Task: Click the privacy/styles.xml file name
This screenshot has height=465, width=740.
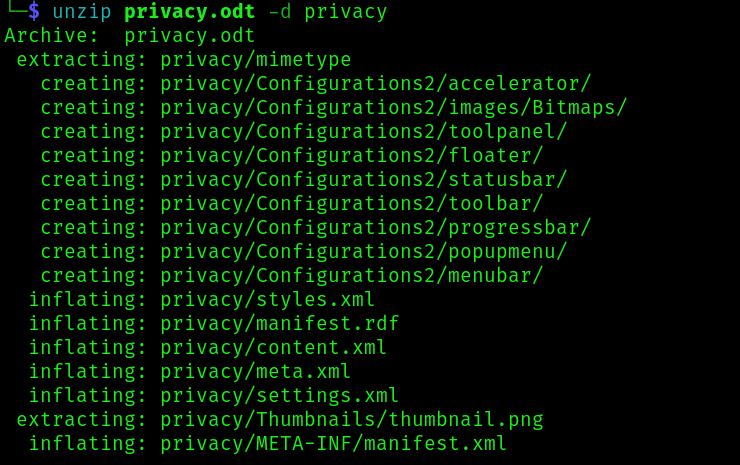Action: [x=267, y=300]
